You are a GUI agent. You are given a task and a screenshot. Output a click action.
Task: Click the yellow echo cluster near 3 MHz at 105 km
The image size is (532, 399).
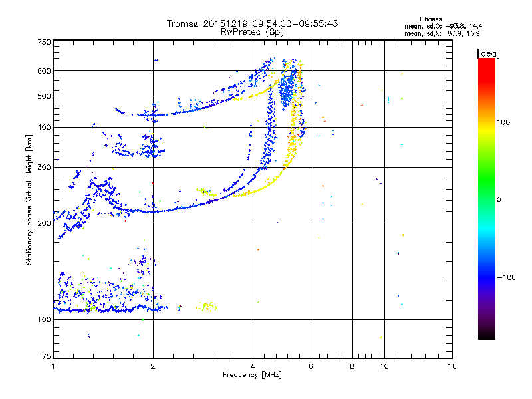(x=206, y=307)
